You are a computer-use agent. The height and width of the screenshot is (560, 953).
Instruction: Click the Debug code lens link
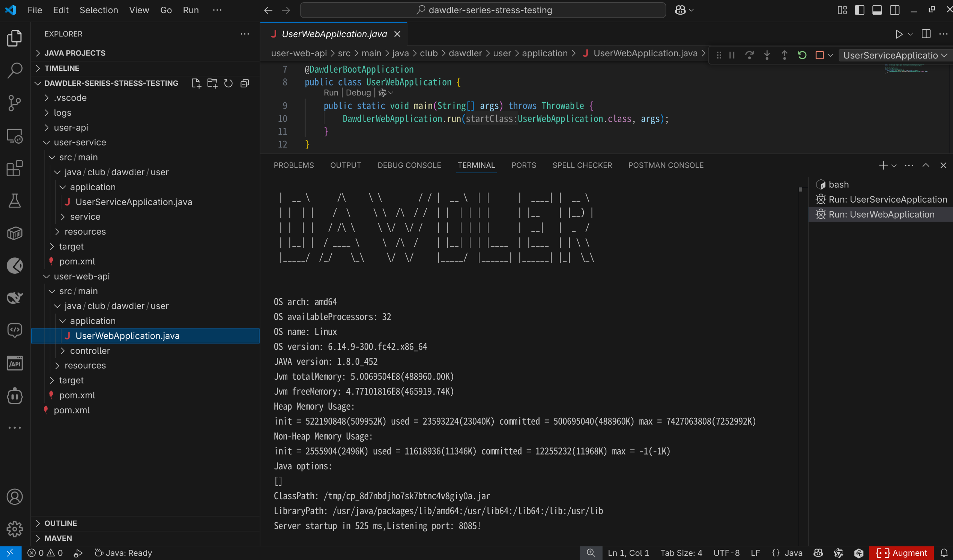(358, 93)
